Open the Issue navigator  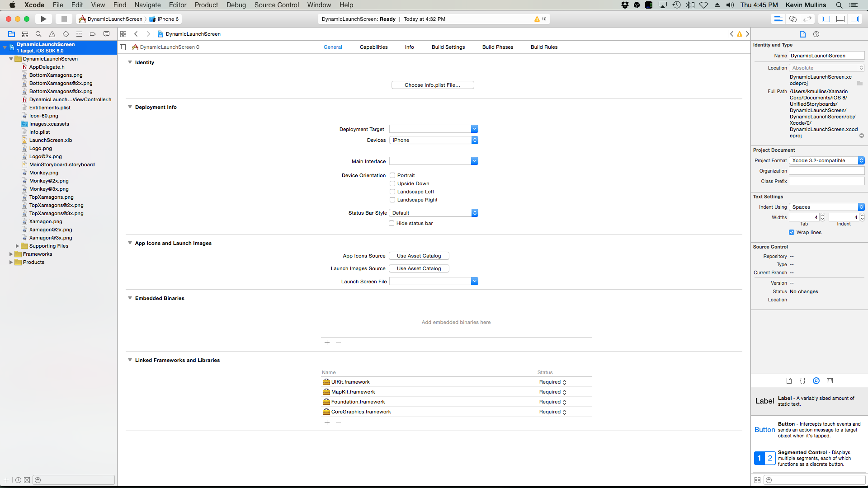pyautogui.click(x=52, y=34)
